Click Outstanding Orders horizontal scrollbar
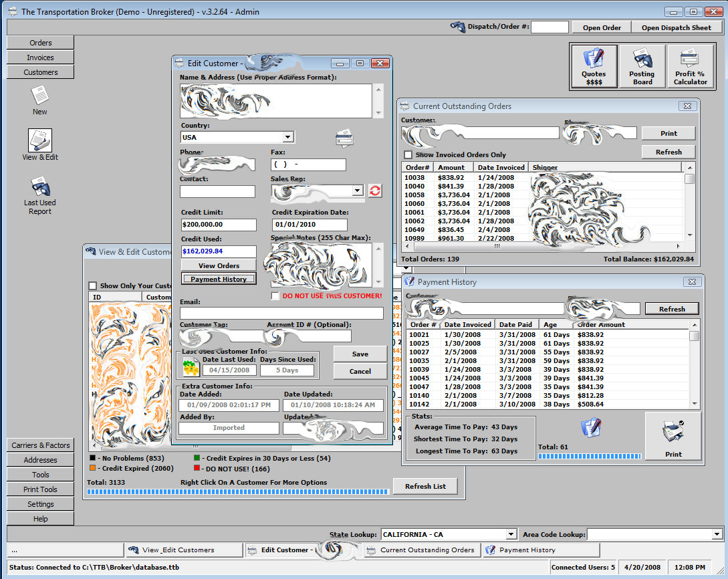The image size is (728, 579). coord(542,246)
